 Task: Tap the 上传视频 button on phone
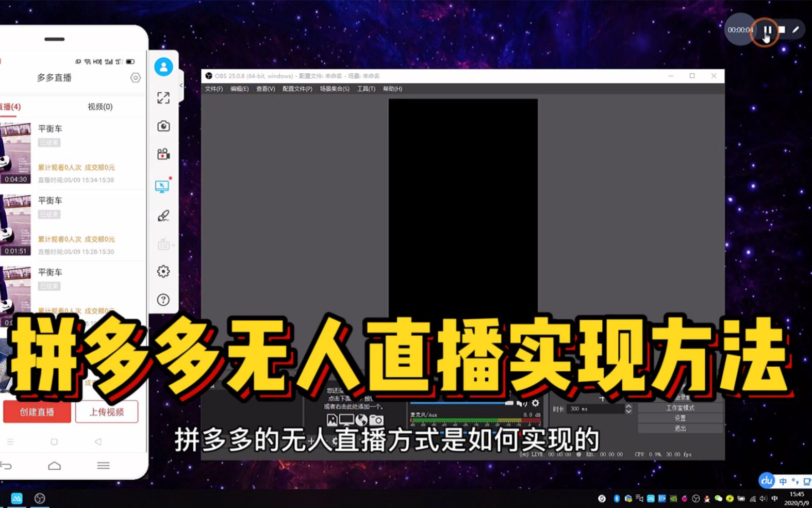(x=107, y=412)
